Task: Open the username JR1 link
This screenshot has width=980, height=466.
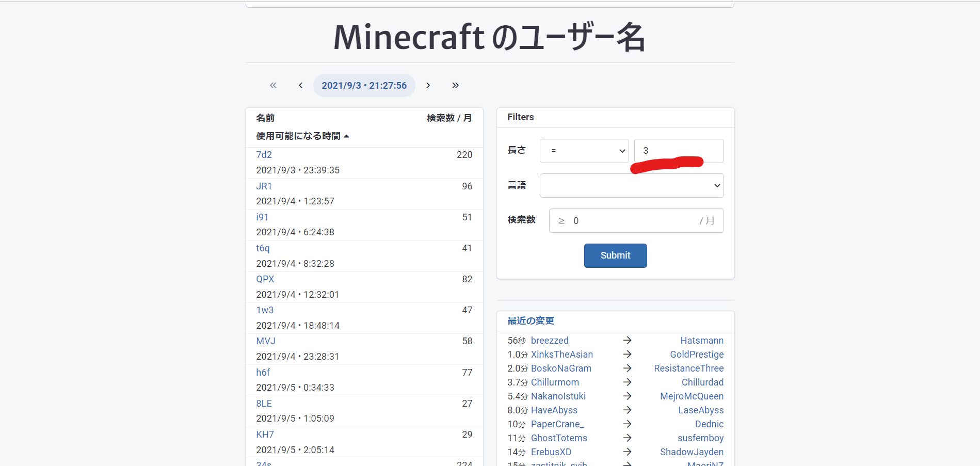Action: coord(264,186)
